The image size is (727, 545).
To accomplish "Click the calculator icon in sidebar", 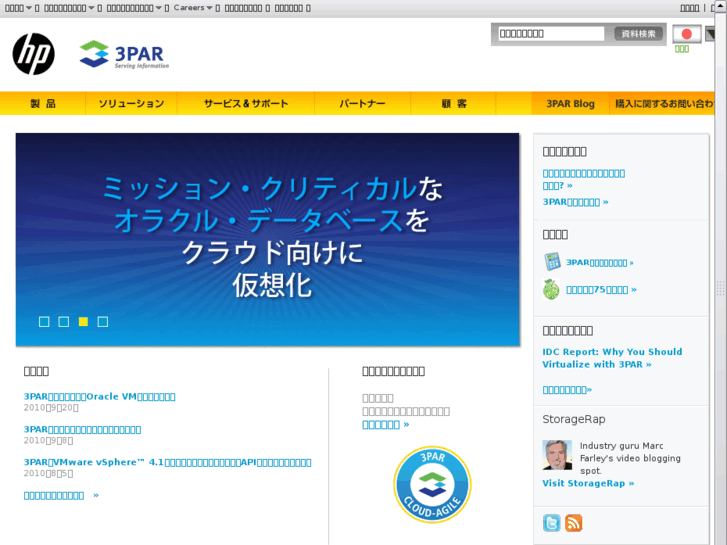I will (552, 262).
